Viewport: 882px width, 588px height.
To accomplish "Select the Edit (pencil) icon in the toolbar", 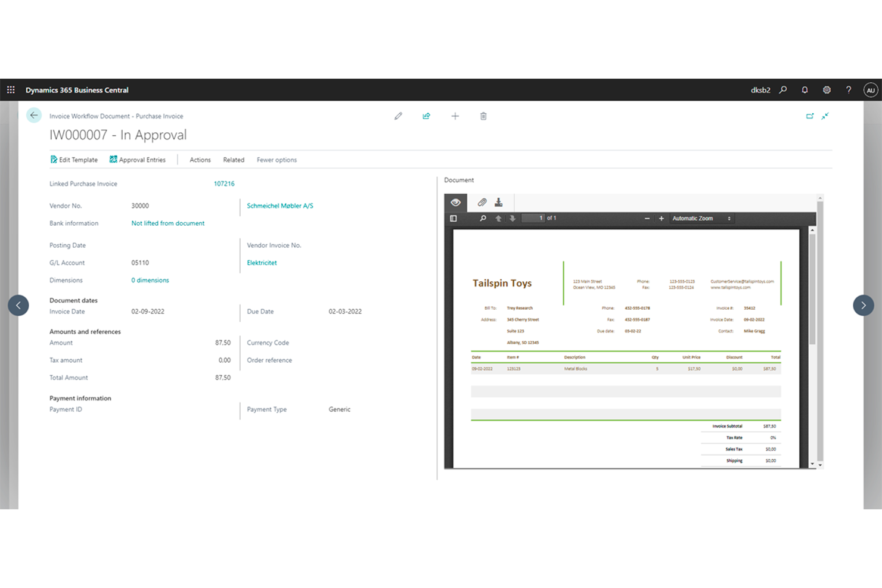I will (x=398, y=116).
